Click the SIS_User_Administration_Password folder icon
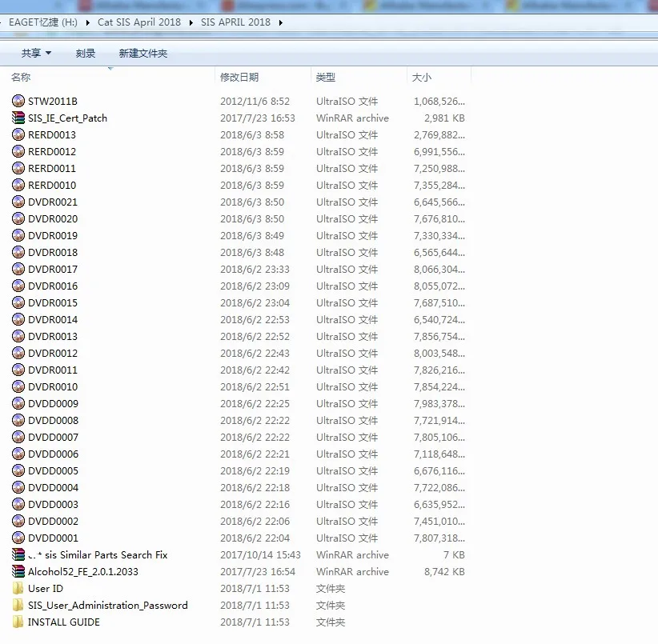Screen dimensions: 658x644 pos(18,605)
